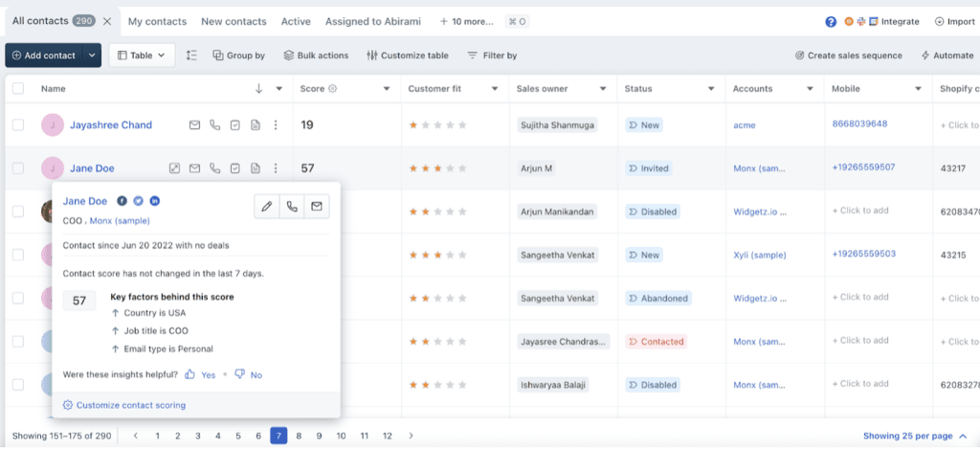
Task: Click the edit pencil icon in Jane Doe popup
Action: click(x=267, y=206)
